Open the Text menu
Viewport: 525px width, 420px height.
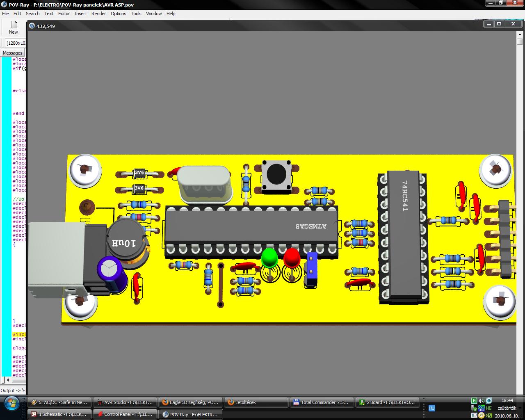49,14
